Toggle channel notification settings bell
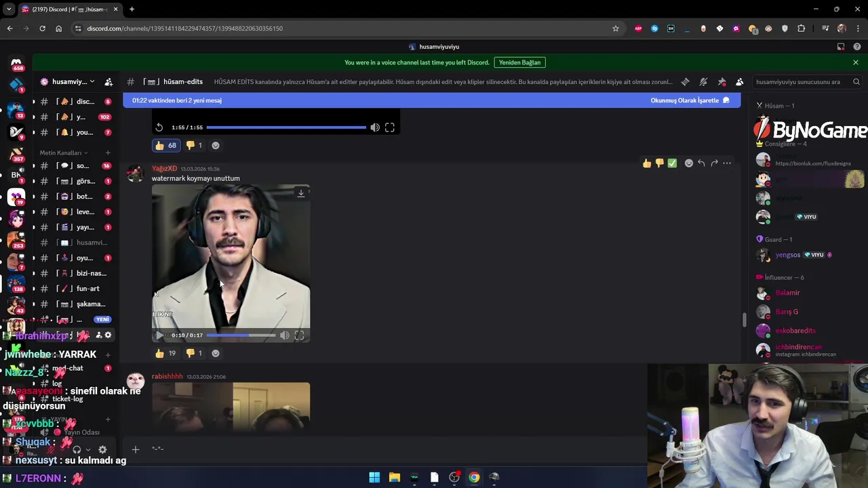This screenshot has width=868, height=488. coord(703,82)
